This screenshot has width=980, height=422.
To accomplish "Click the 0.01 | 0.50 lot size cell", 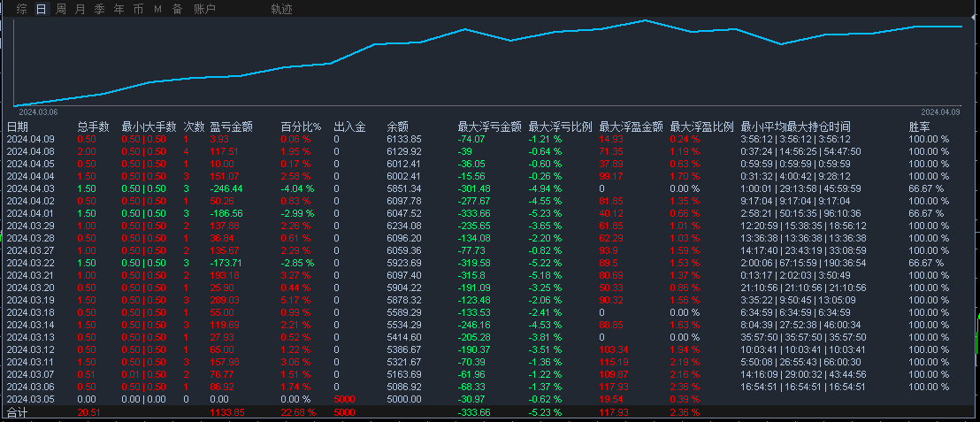I will pyautogui.click(x=144, y=374).
